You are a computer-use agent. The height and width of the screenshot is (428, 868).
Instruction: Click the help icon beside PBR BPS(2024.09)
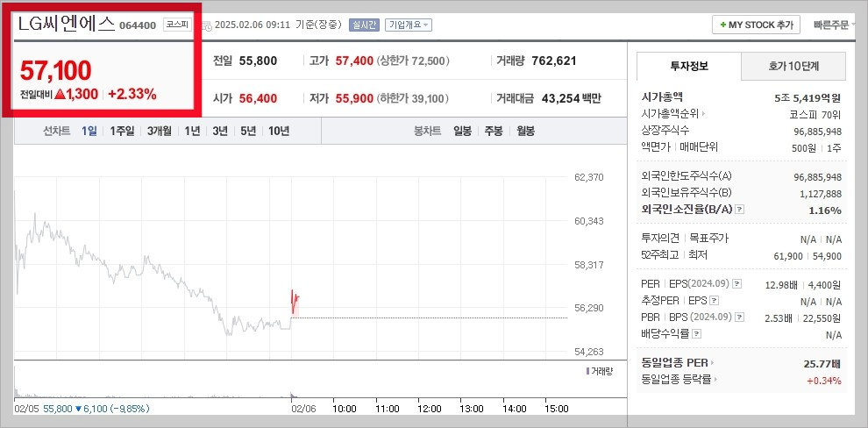pyautogui.click(x=739, y=317)
